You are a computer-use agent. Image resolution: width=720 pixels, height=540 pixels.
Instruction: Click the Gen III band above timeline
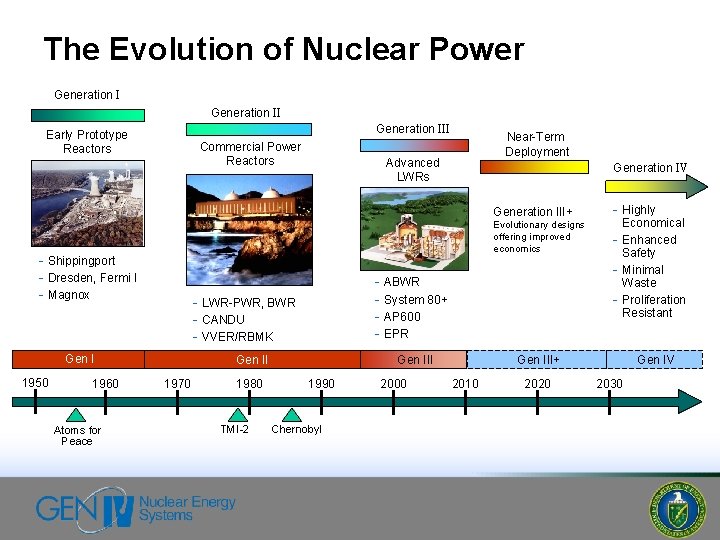414,359
